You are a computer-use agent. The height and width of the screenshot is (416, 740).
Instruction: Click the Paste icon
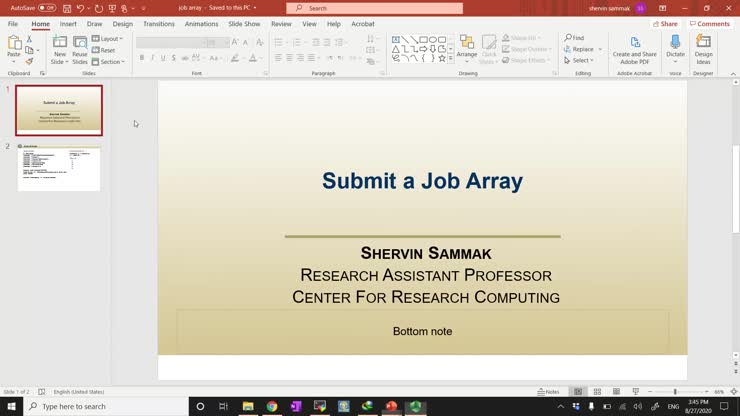14,43
